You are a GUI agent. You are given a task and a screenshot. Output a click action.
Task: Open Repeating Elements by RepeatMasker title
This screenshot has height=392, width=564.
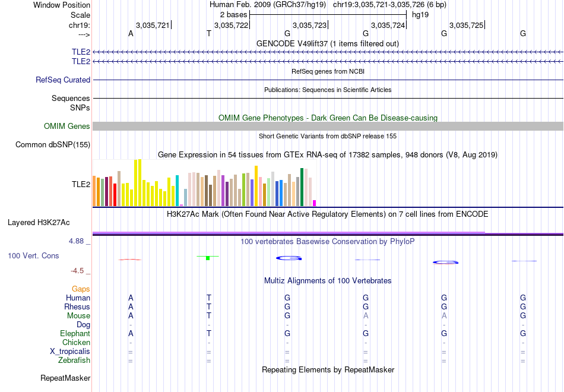(328, 370)
